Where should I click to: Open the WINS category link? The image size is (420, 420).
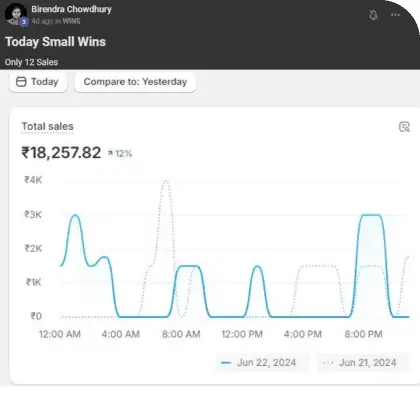coord(71,21)
